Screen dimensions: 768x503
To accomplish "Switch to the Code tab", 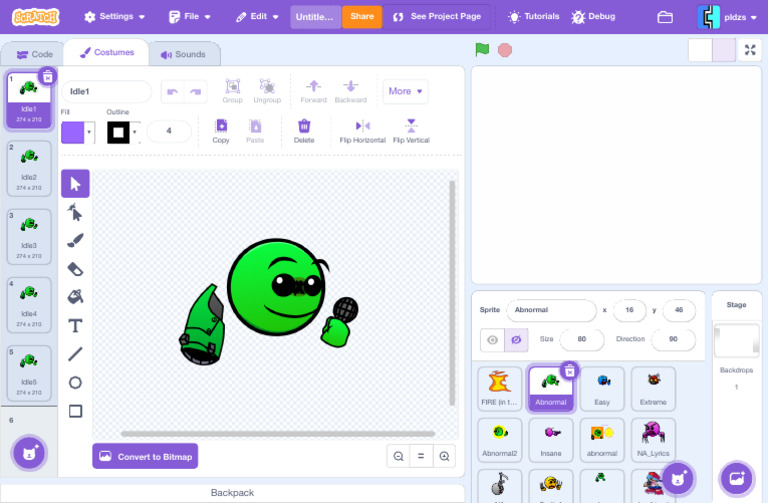I will pyautogui.click(x=34, y=54).
